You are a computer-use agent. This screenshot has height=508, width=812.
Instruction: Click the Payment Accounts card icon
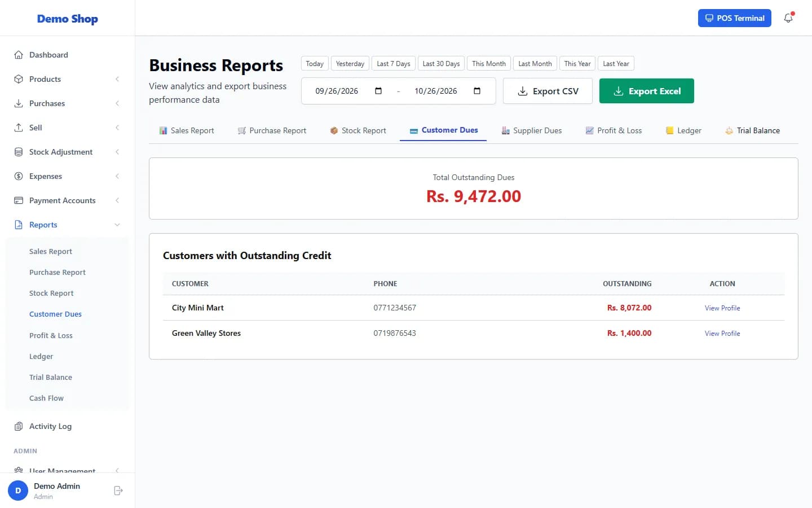point(19,200)
